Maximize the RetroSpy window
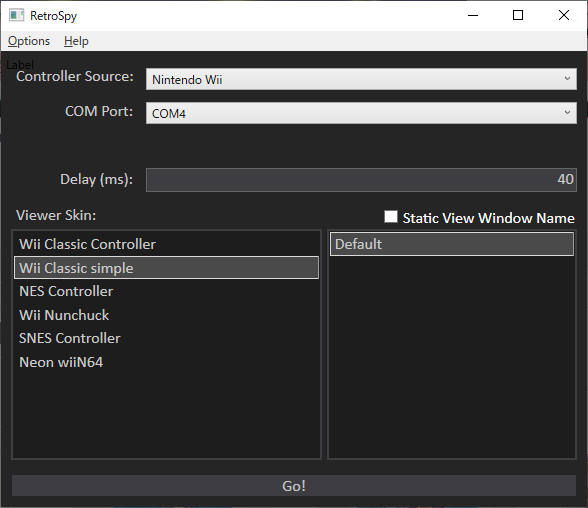588x508 pixels. pos(518,15)
